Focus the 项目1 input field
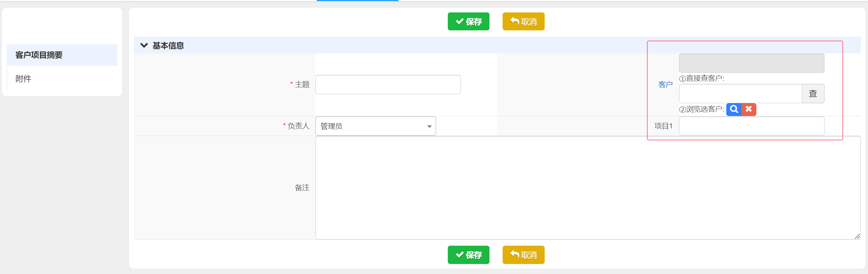This screenshot has width=868, height=274. pyautogui.click(x=751, y=126)
